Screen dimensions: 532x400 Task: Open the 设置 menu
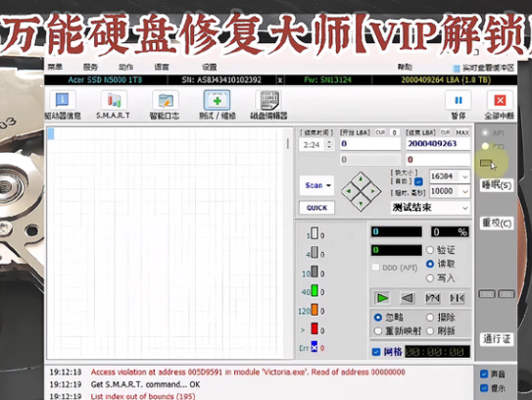(x=210, y=67)
